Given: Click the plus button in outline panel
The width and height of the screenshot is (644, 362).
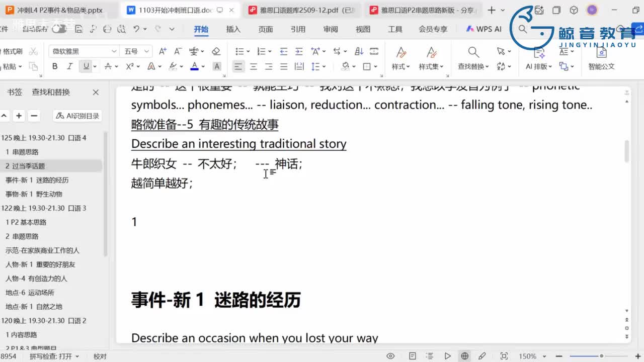Looking at the screenshot, I should tap(19, 116).
